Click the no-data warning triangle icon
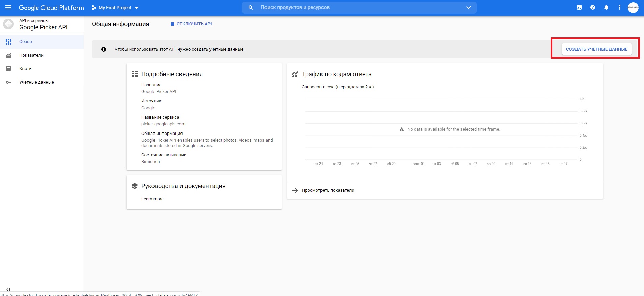Screen dimensions: 644x296 402,129
